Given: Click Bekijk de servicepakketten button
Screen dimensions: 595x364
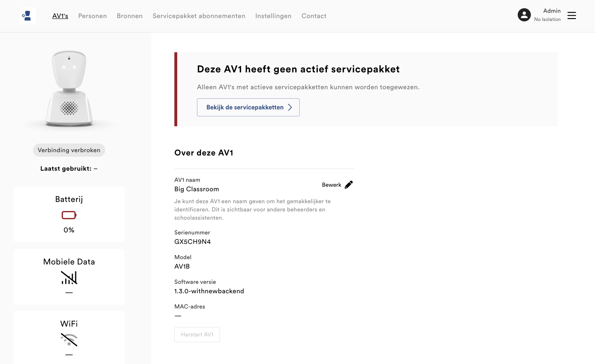Looking at the screenshot, I should [x=248, y=107].
